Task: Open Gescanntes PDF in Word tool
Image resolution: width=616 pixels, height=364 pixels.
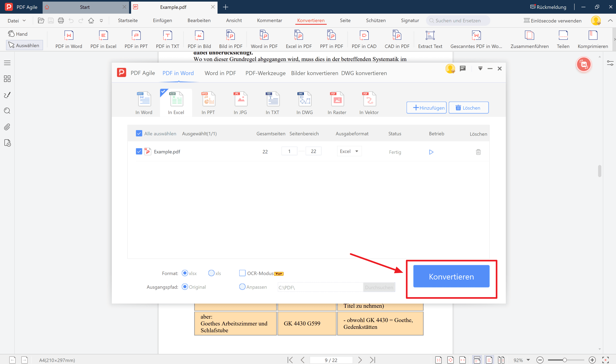Action: coord(476,39)
